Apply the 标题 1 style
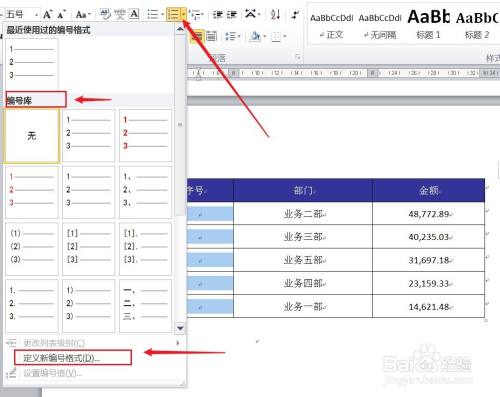 tap(428, 25)
